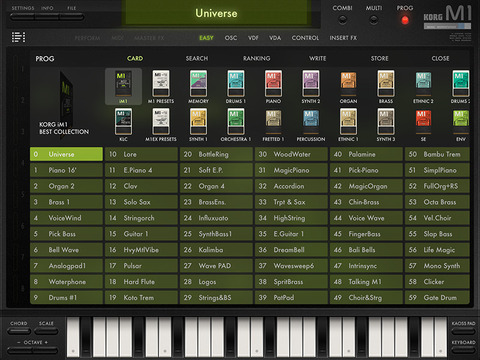Open the EASY edit tab
480x360 pixels.
coord(206,38)
